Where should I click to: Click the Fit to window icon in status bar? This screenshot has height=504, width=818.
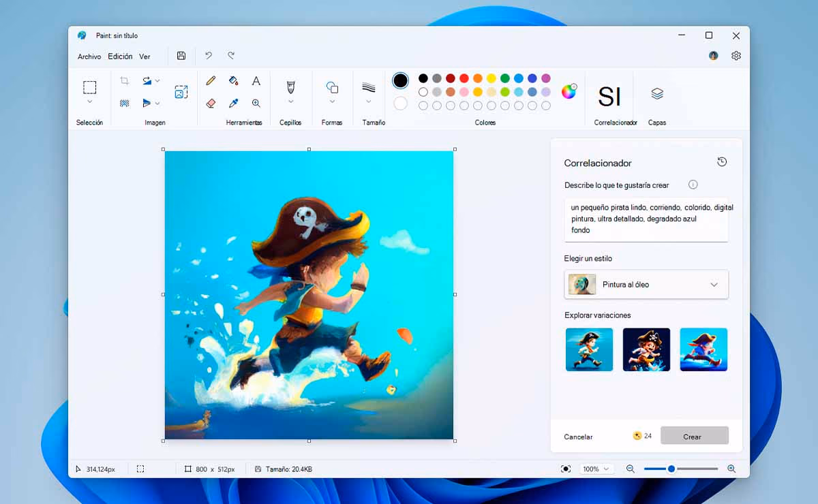click(x=566, y=469)
